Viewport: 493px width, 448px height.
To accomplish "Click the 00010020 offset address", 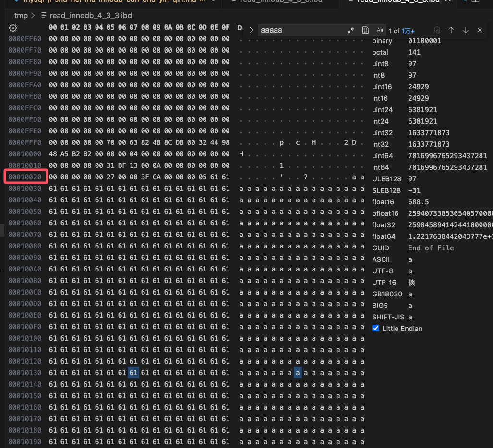I will [x=25, y=177].
